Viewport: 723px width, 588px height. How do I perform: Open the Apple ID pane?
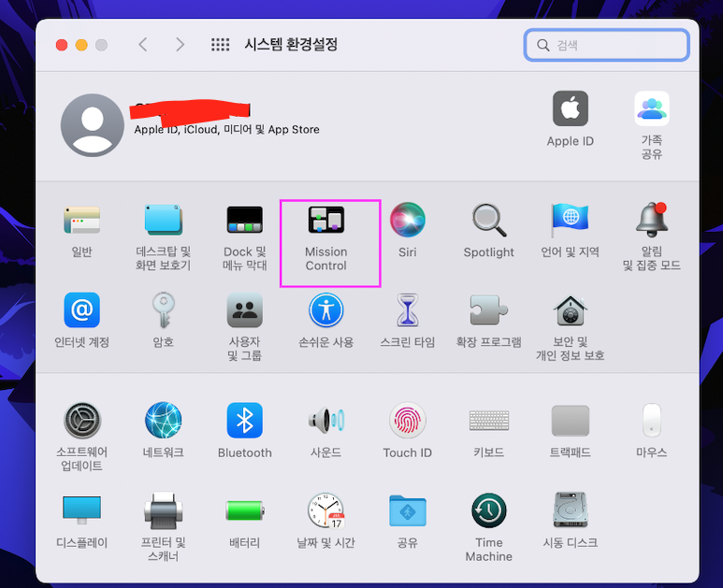[x=571, y=108]
